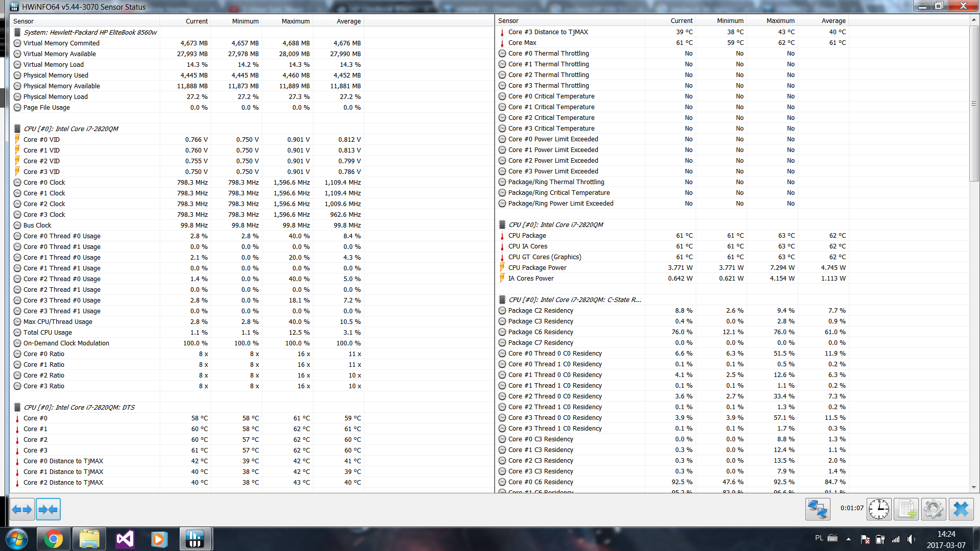
Task: Open the Windows Start menu
Action: coord(17,539)
